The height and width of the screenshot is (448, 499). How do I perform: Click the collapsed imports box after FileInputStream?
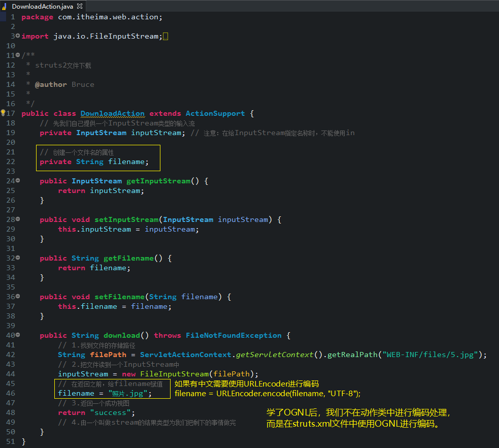165,37
